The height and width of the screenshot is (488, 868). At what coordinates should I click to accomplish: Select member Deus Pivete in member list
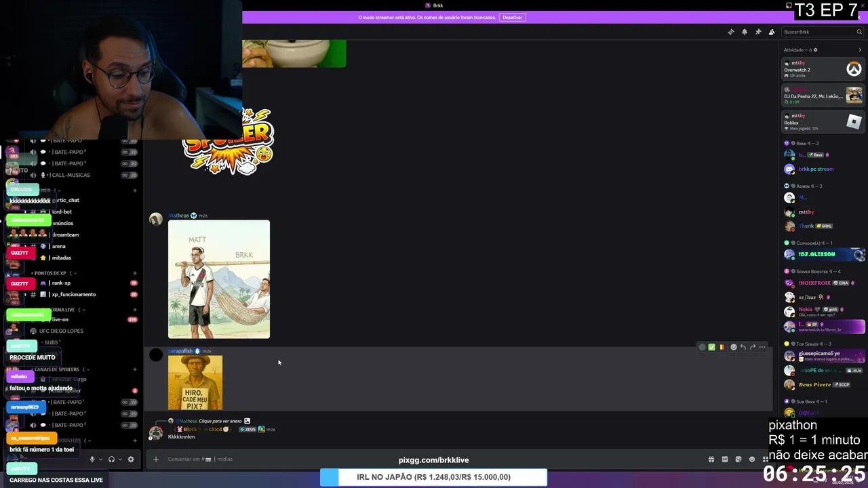coord(823,384)
